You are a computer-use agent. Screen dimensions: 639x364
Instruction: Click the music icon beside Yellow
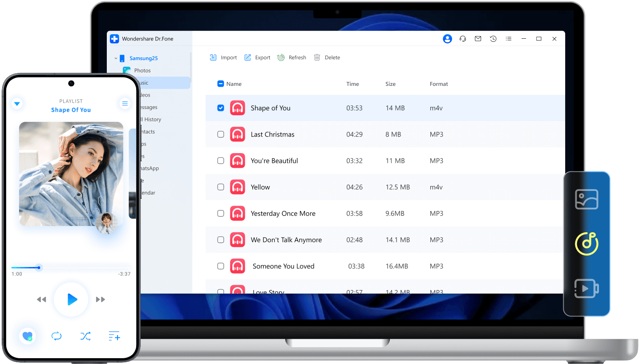238,187
